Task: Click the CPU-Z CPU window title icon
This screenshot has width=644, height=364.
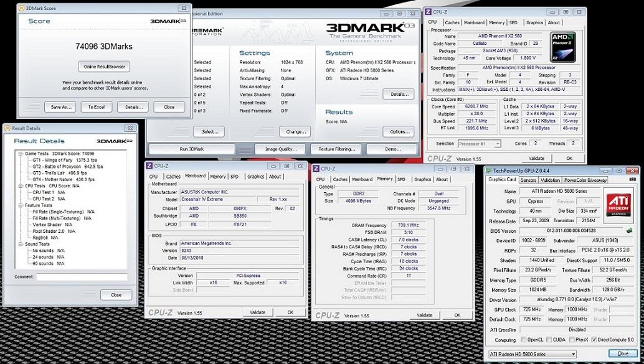Action: click(429, 11)
